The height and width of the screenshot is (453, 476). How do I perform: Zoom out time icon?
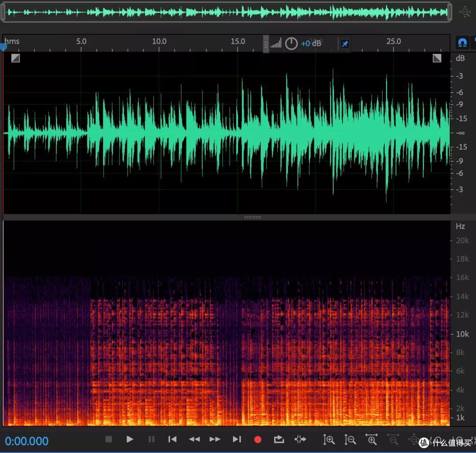[393, 440]
